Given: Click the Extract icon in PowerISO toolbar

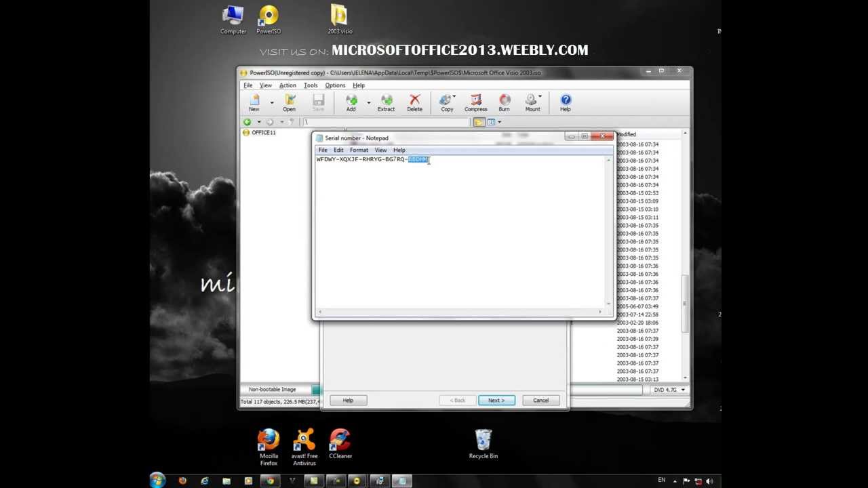Looking at the screenshot, I should (x=386, y=103).
